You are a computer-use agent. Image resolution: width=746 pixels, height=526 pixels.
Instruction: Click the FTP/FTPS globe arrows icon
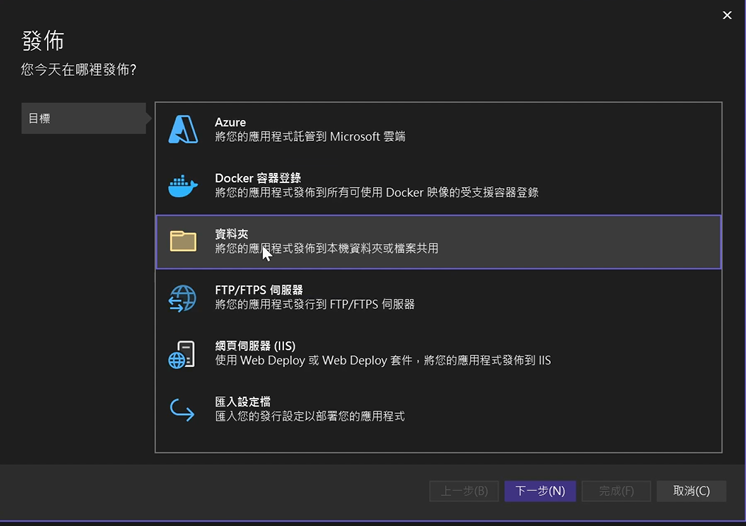pyautogui.click(x=183, y=298)
